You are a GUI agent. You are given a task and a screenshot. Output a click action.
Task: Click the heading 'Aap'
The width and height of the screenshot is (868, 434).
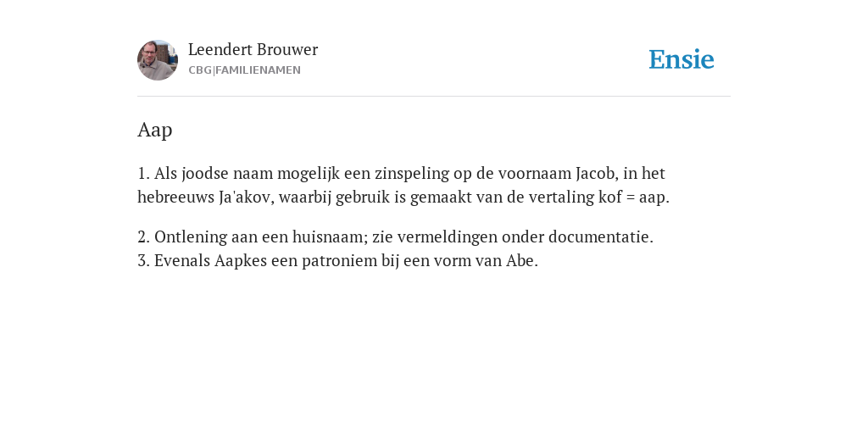pos(155,130)
